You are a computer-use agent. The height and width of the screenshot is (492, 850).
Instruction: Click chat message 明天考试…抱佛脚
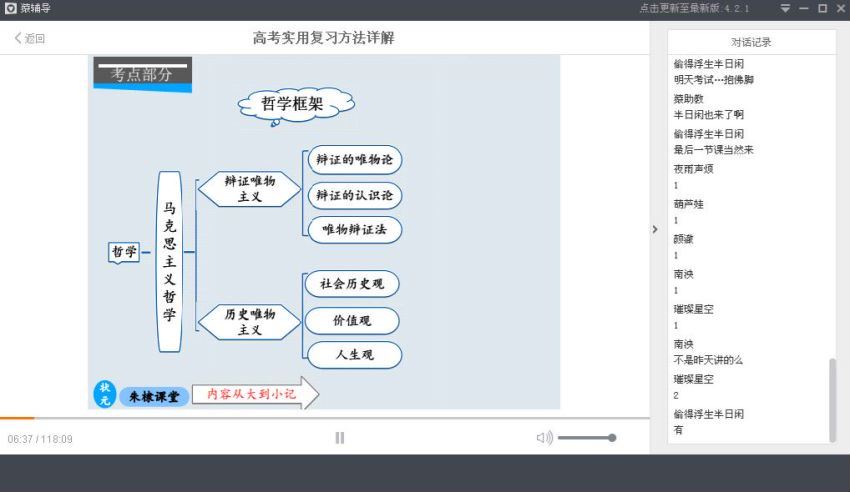click(x=713, y=80)
